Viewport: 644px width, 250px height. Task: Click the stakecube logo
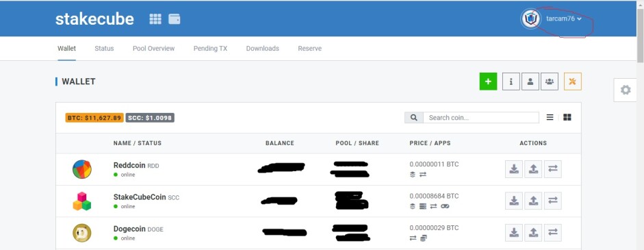tap(94, 19)
